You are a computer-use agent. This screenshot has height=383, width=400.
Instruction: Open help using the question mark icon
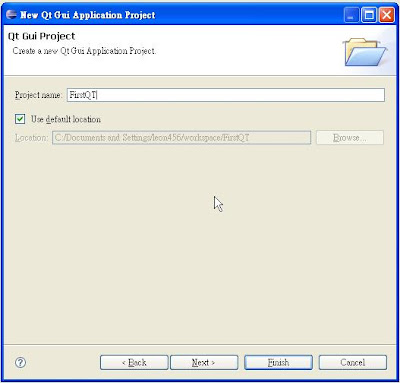pyautogui.click(x=21, y=363)
